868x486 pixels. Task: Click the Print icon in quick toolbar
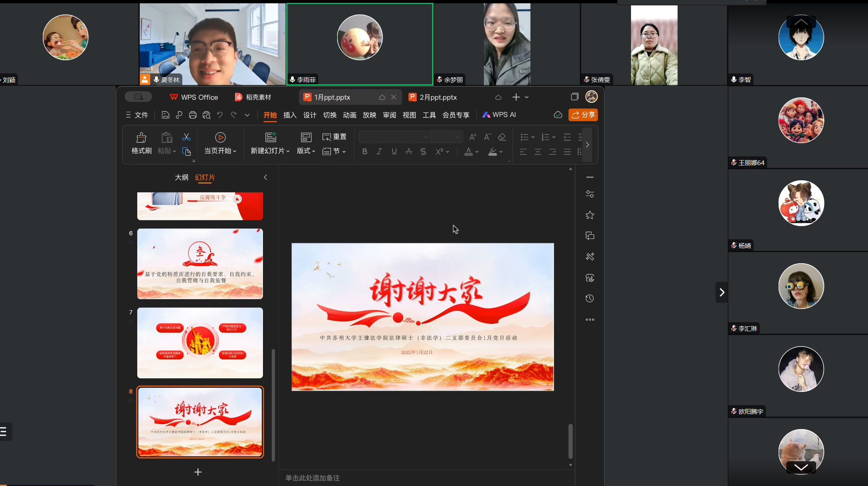(x=192, y=115)
